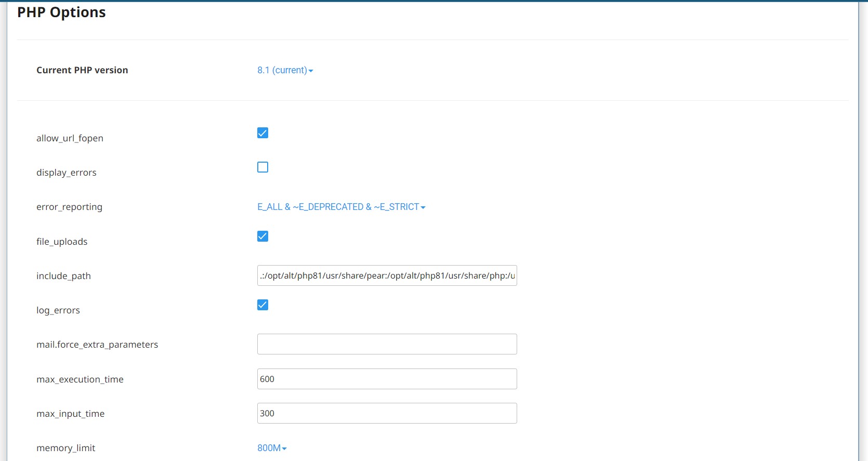Open the 800M memory_limit dropdown
The image size is (868, 461).
(272, 448)
